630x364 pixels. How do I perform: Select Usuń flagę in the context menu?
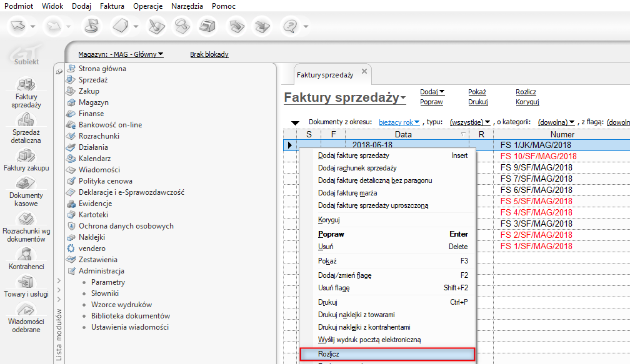pyautogui.click(x=387, y=288)
